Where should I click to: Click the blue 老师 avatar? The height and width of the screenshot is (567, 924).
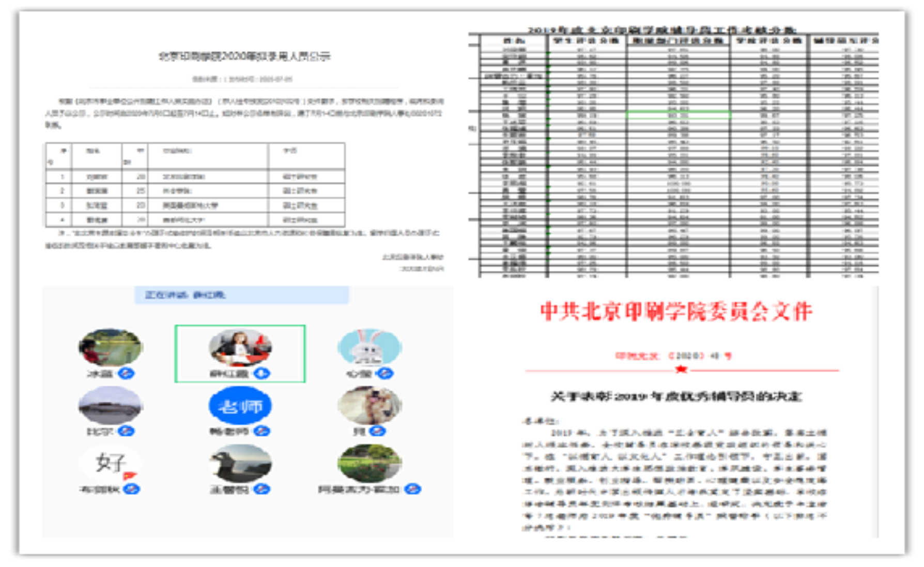pos(240,405)
